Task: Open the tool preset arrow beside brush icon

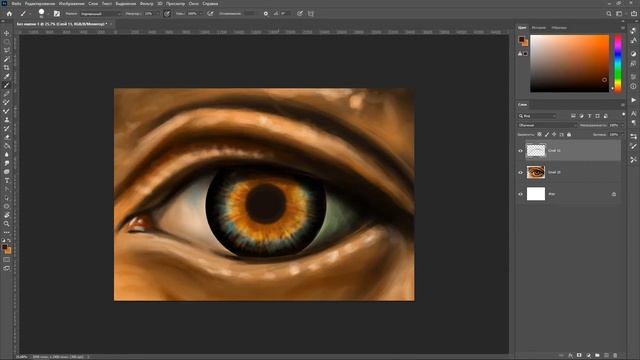Action: pos(29,14)
